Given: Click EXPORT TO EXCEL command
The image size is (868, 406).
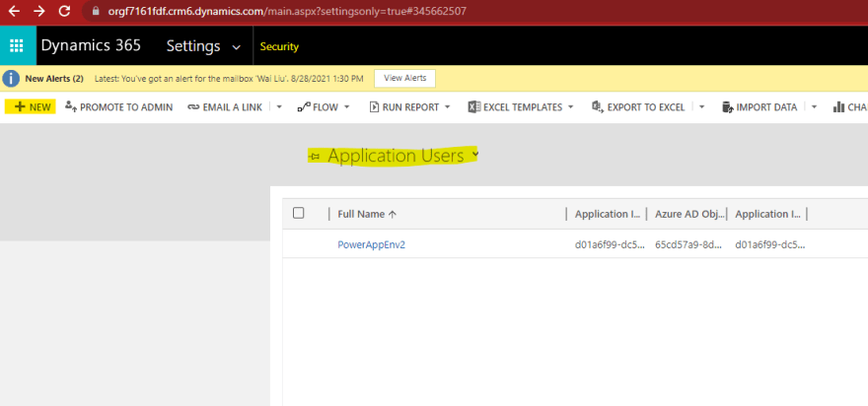Looking at the screenshot, I should pos(638,107).
